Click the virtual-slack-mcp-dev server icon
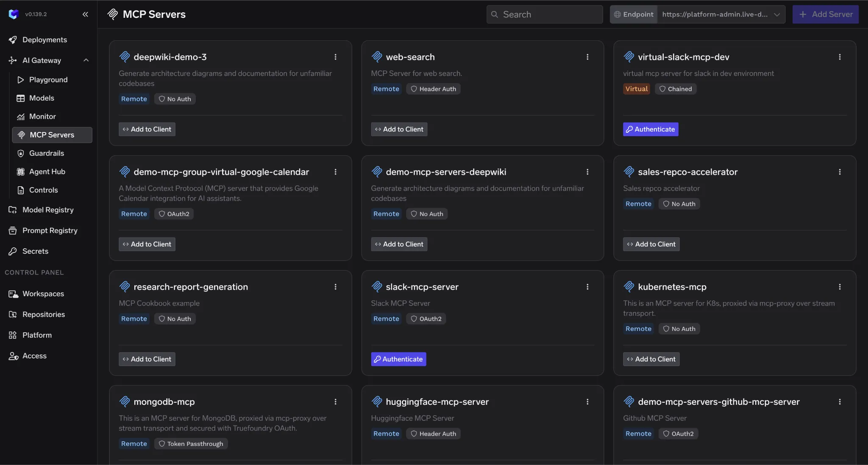The image size is (868, 465). (x=629, y=56)
